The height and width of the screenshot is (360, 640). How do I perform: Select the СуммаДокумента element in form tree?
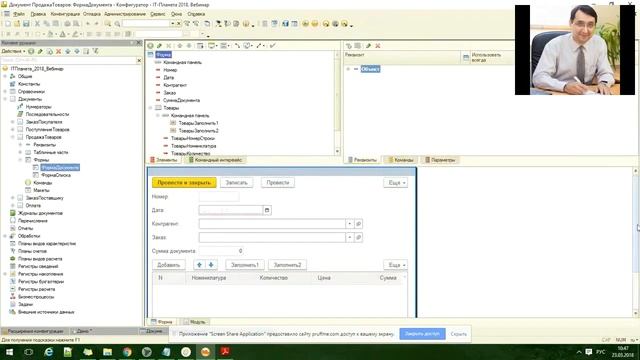181,100
